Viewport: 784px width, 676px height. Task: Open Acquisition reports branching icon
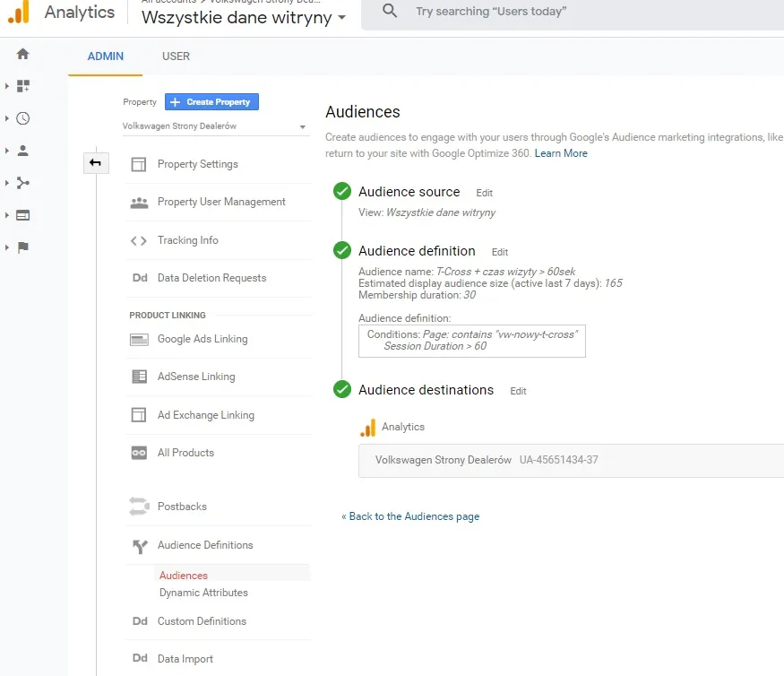(x=23, y=183)
